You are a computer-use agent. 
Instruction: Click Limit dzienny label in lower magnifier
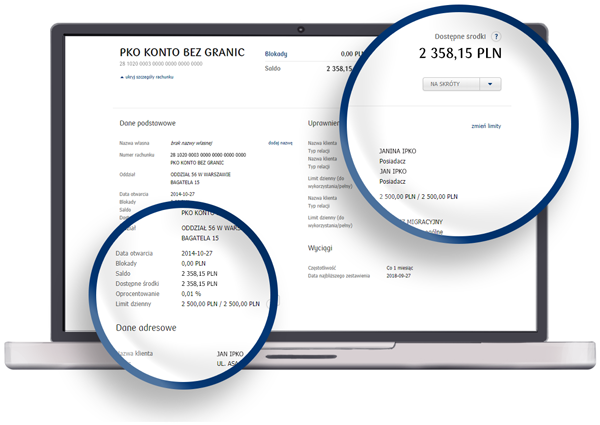(x=133, y=304)
